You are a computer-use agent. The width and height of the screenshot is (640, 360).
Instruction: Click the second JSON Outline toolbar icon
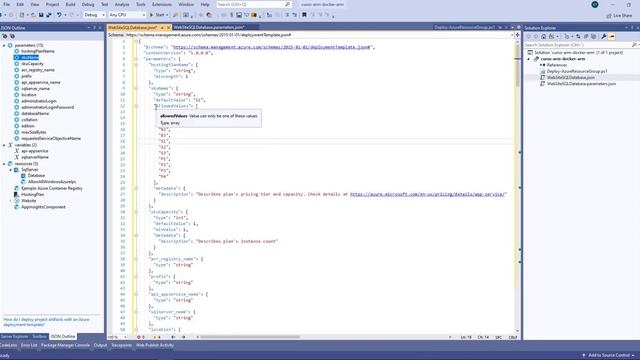pos(13,36)
